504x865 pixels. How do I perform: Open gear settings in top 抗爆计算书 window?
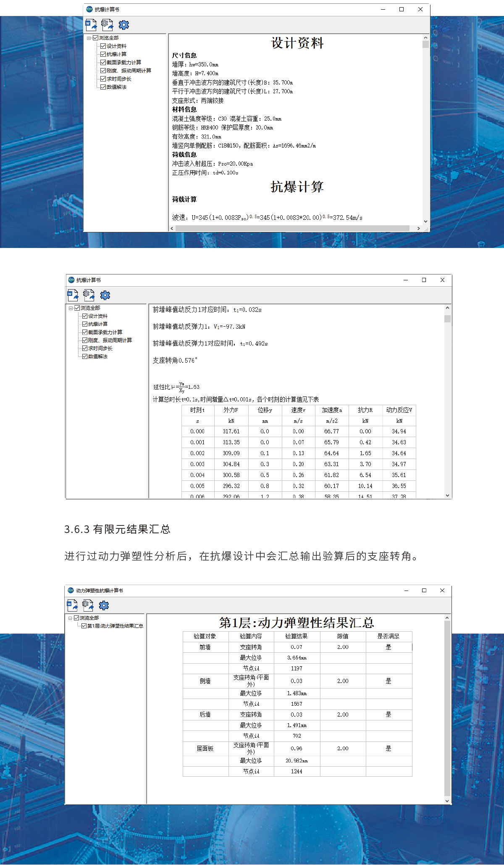pos(123,25)
